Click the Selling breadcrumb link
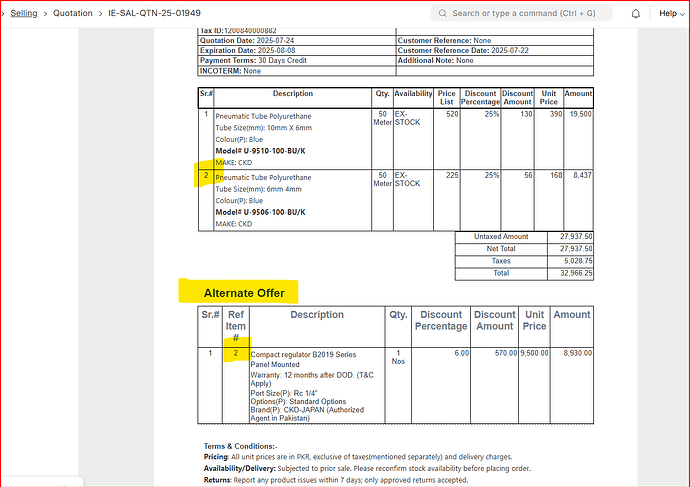 [x=24, y=14]
